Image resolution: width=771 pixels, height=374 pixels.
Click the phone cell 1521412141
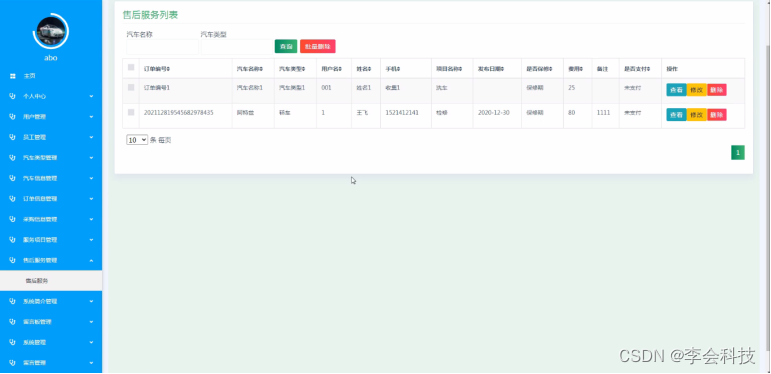(x=402, y=113)
